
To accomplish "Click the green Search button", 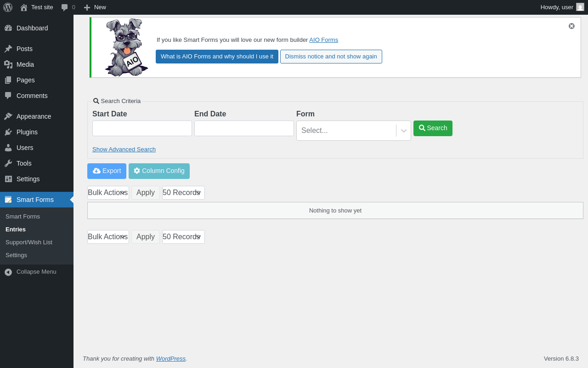I will [x=433, y=128].
